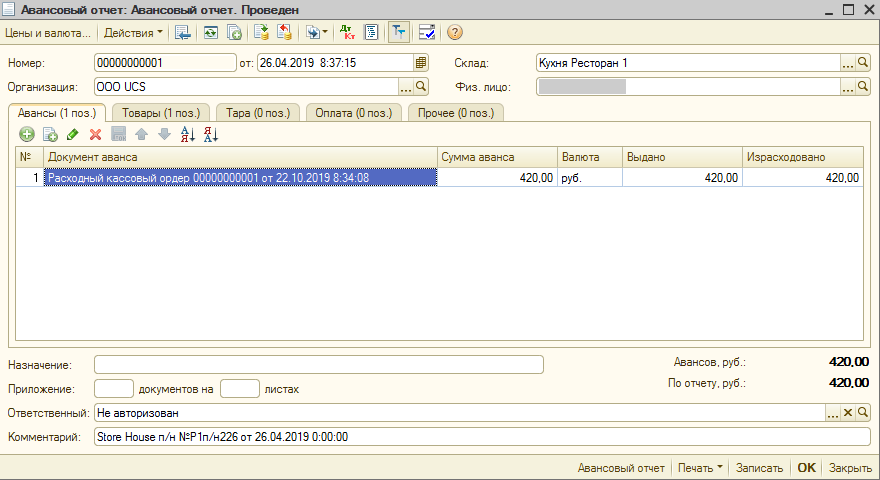Open Организация lookup with magnifier icon
The image size is (880, 480).
(421, 86)
